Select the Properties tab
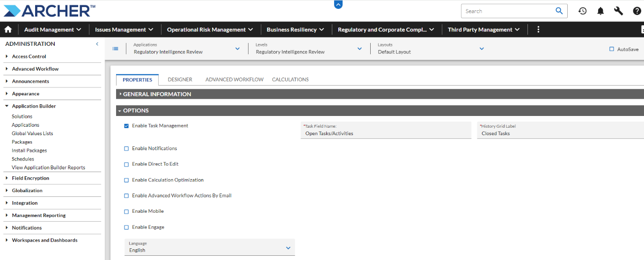Image resolution: width=644 pixels, height=260 pixels. pyautogui.click(x=138, y=79)
